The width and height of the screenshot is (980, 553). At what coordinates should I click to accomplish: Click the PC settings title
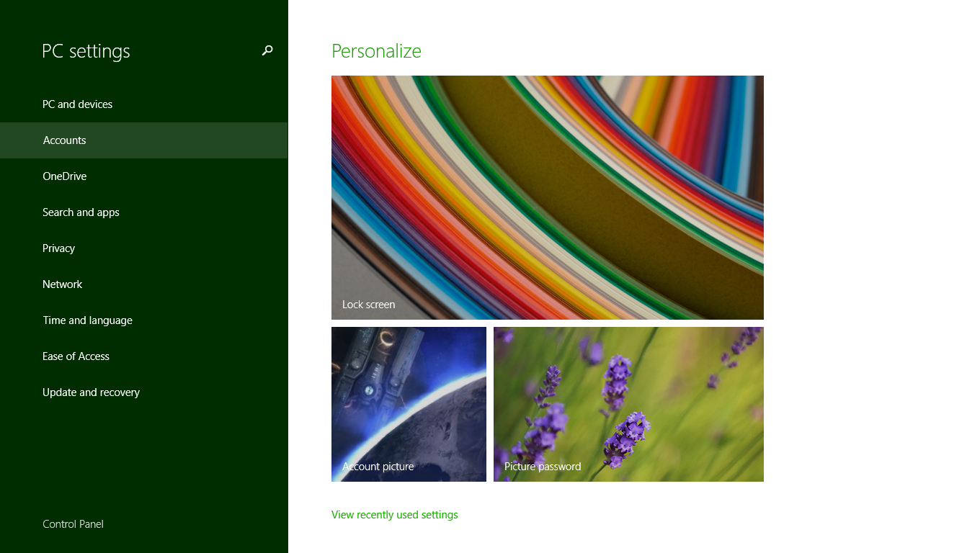[86, 51]
